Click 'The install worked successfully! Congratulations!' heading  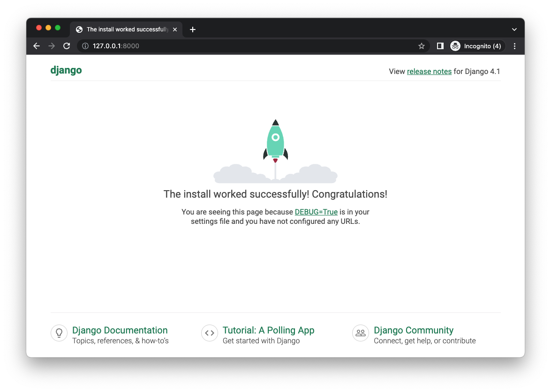(x=276, y=194)
